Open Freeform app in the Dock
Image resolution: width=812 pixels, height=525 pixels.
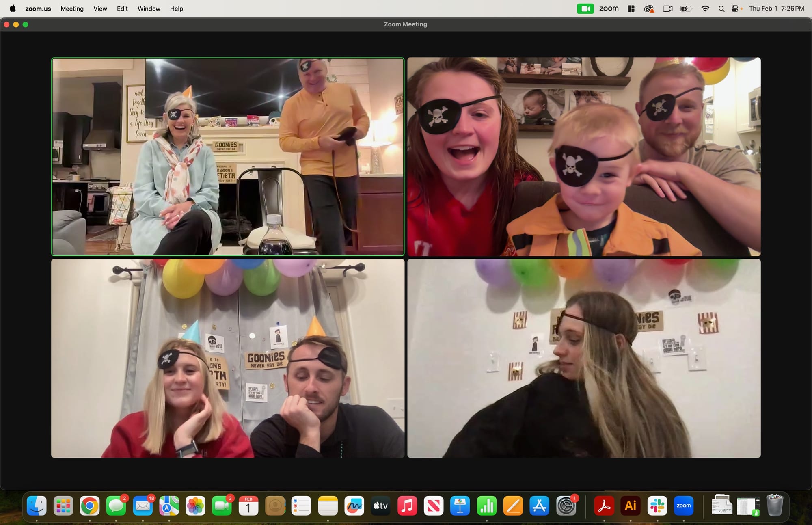[x=354, y=506]
